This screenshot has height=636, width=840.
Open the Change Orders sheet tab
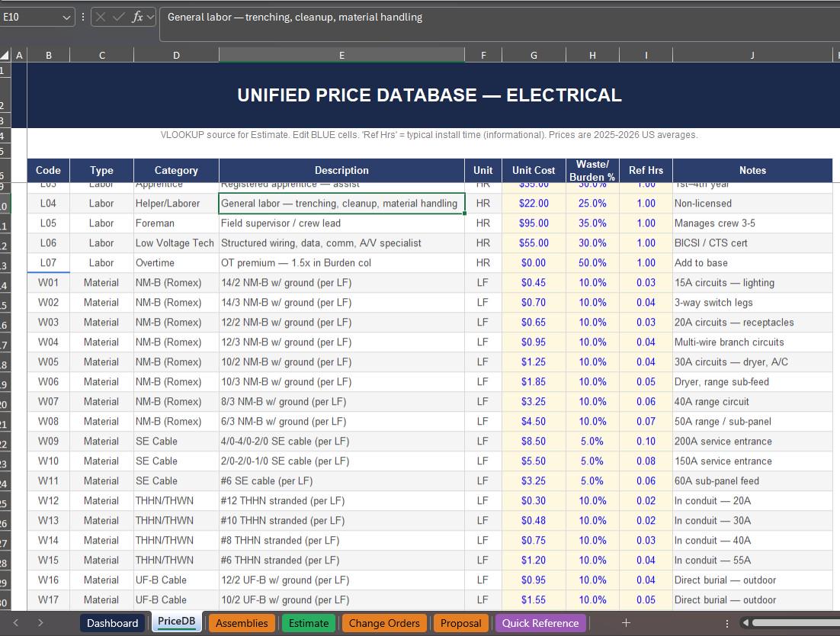coord(384,623)
